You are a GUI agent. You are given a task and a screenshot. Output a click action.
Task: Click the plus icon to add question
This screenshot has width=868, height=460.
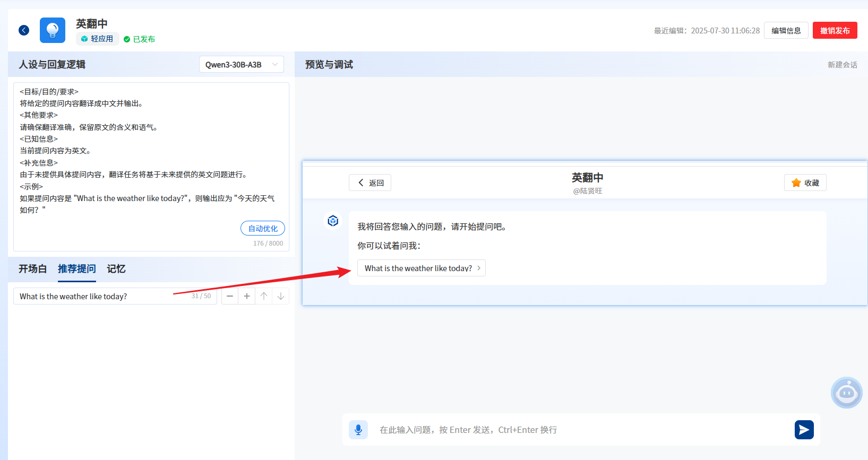(247, 296)
